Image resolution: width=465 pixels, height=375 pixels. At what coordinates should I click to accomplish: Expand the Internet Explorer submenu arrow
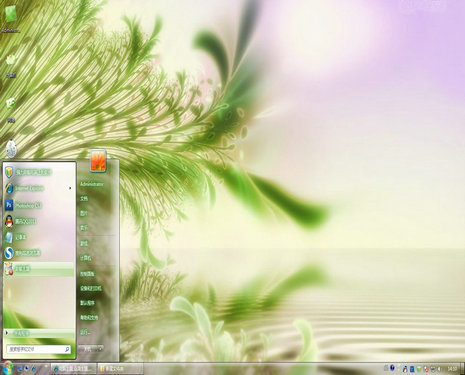click(70, 188)
